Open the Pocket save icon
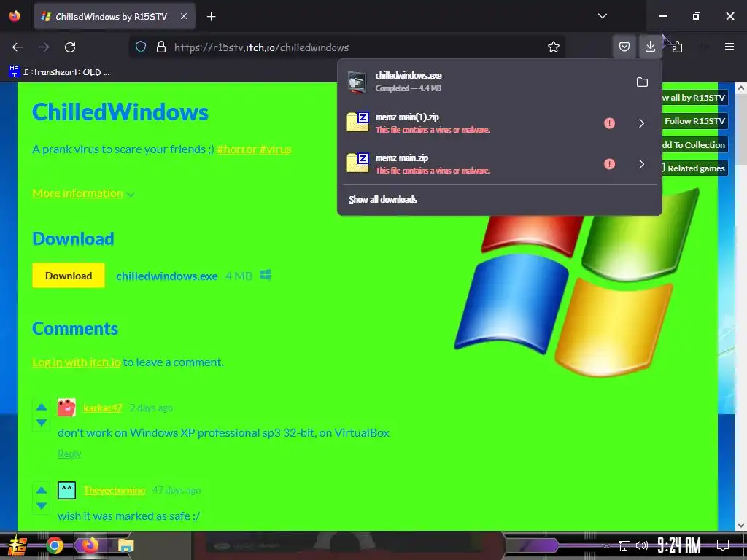 (x=624, y=47)
